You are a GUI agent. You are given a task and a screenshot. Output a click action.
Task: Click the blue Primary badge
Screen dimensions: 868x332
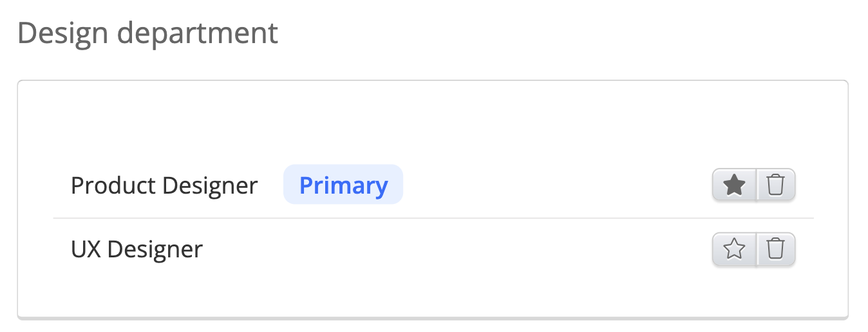(343, 185)
